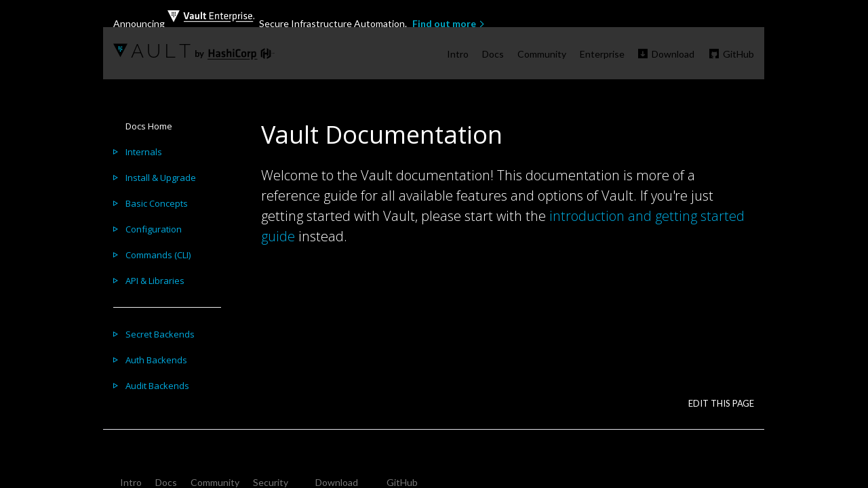Screen dimensions: 868x488
Task: Open Docs in the header navigation
Action: [x=493, y=54]
